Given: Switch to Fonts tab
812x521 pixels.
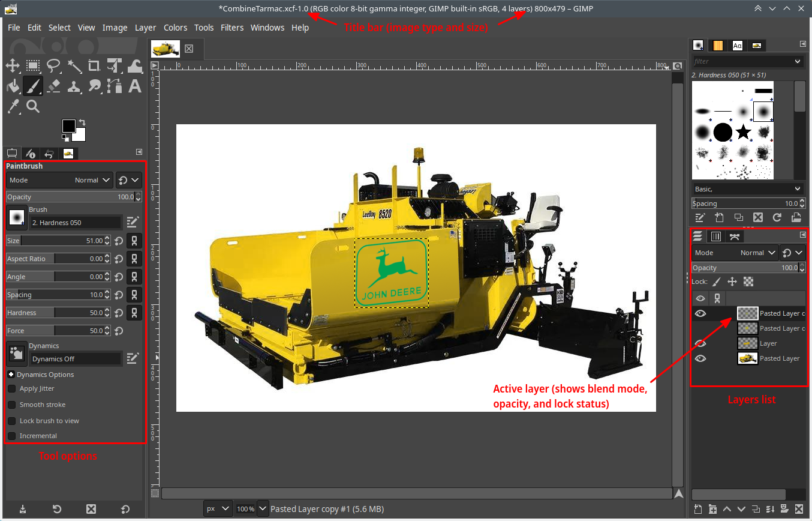Looking at the screenshot, I should click(x=737, y=46).
